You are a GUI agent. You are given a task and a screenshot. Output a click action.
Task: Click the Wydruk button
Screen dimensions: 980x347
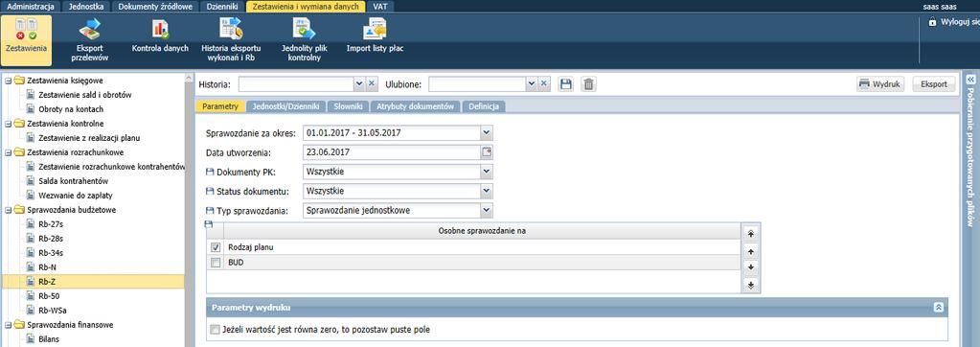(x=880, y=83)
